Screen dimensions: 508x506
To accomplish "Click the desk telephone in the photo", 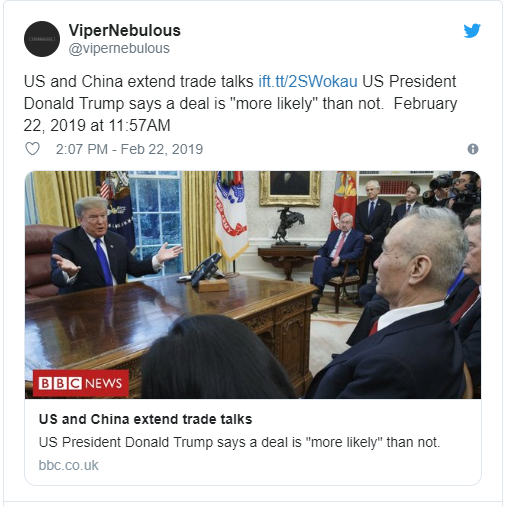I will [x=206, y=270].
